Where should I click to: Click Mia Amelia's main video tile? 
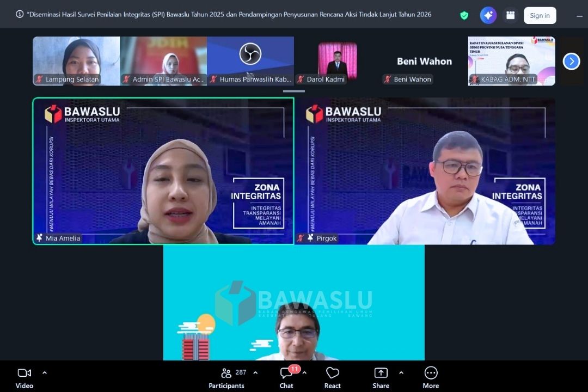click(163, 171)
